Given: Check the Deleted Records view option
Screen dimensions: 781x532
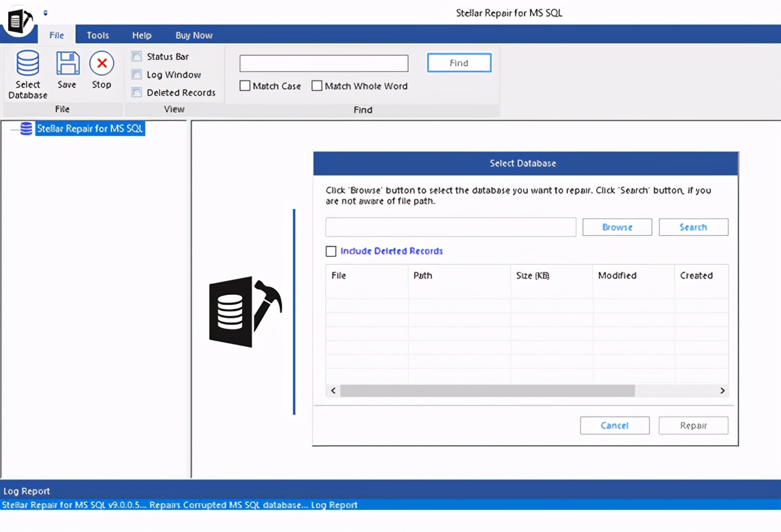Looking at the screenshot, I should 136,93.
